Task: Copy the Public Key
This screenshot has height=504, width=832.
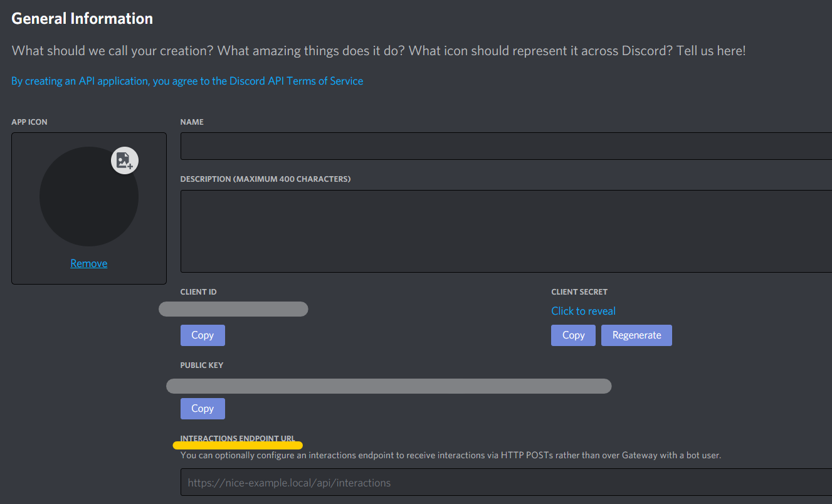Action: [203, 409]
